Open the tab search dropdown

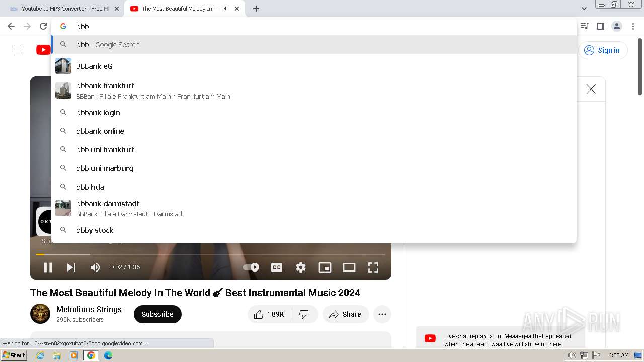pos(584,9)
